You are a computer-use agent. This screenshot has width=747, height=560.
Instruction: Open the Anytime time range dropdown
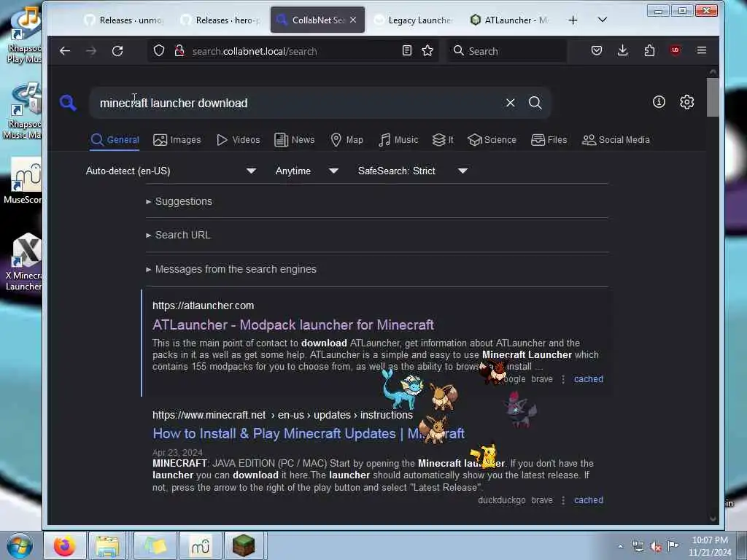(307, 171)
